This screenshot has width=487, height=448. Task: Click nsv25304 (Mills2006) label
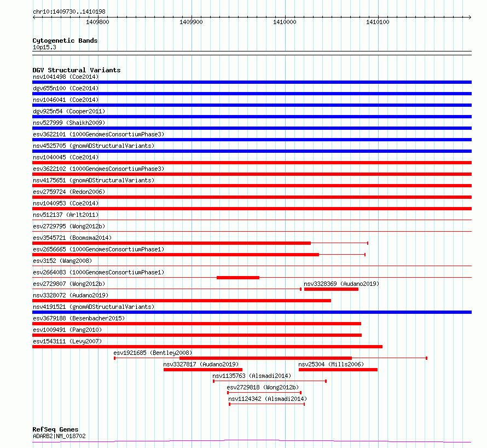pyautogui.click(x=331, y=364)
